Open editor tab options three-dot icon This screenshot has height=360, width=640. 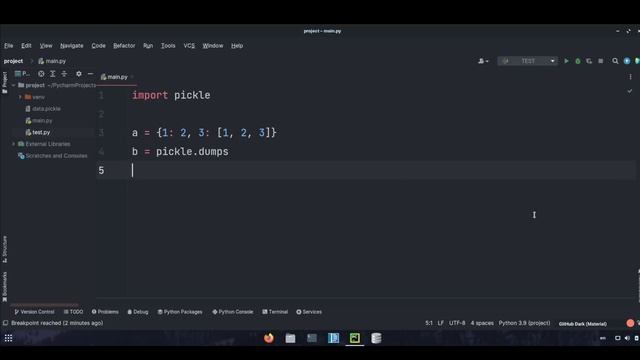(x=630, y=77)
